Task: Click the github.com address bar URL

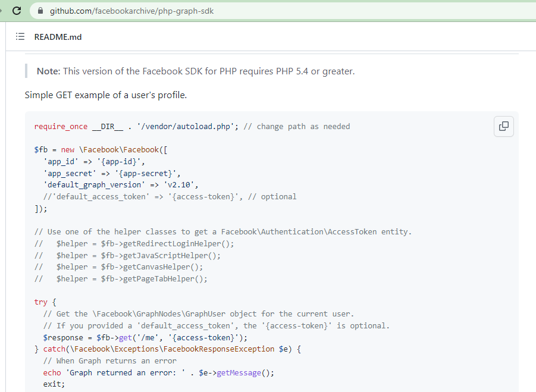Action: click(x=131, y=11)
